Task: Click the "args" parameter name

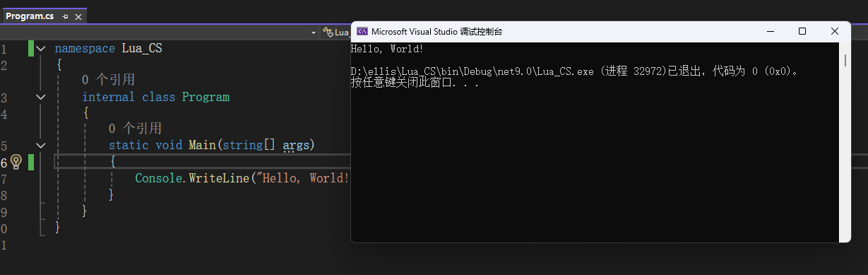Action: [295, 145]
